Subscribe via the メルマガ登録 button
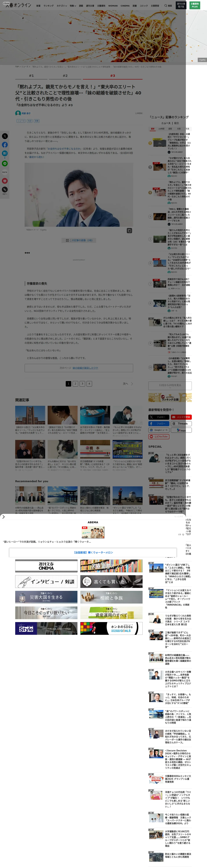 coord(181,417)
